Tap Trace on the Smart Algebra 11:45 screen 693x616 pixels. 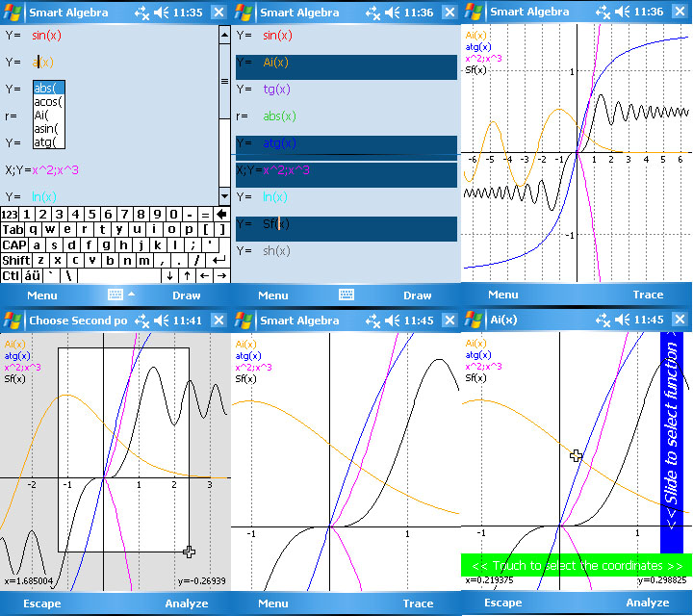click(x=418, y=603)
